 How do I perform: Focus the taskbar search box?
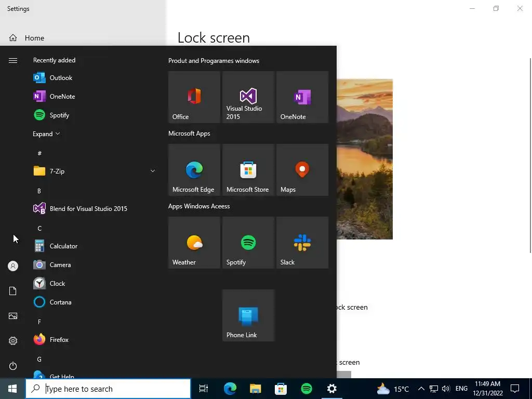[108, 389]
